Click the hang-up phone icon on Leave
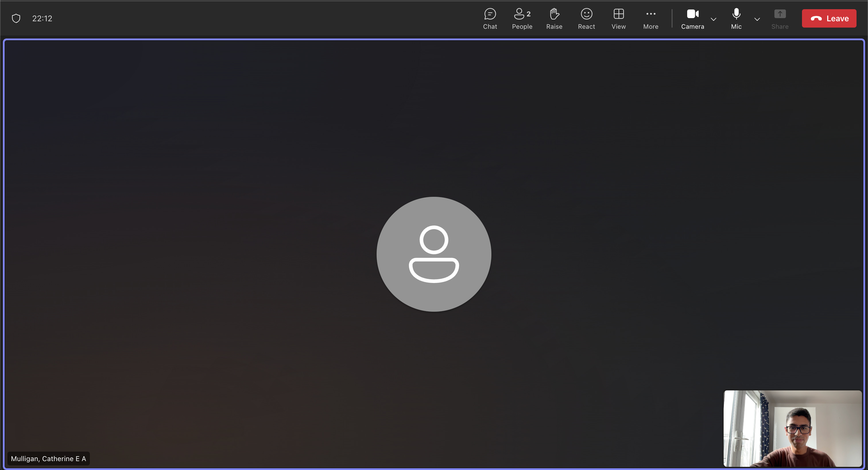This screenshot has height=470, width=868. tap(816, 19)
